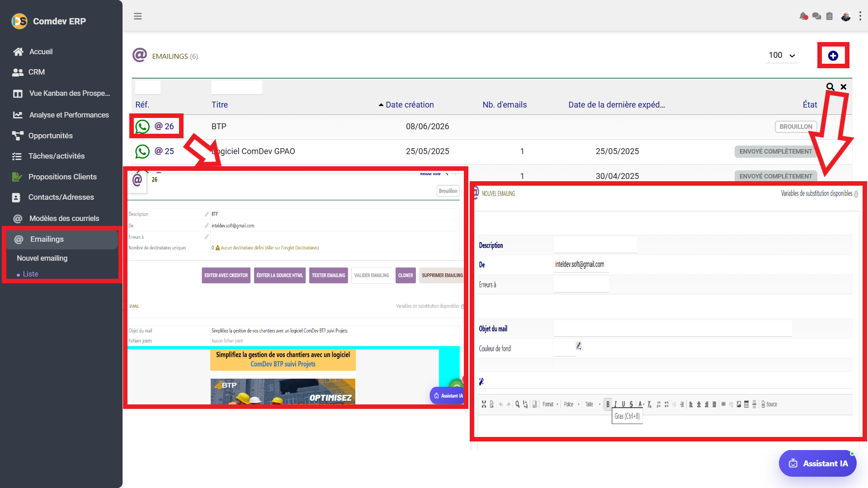Viewport: 868px width, 488px height.
Task: Click the editor find magnifier icon
Action: point(518,404)
